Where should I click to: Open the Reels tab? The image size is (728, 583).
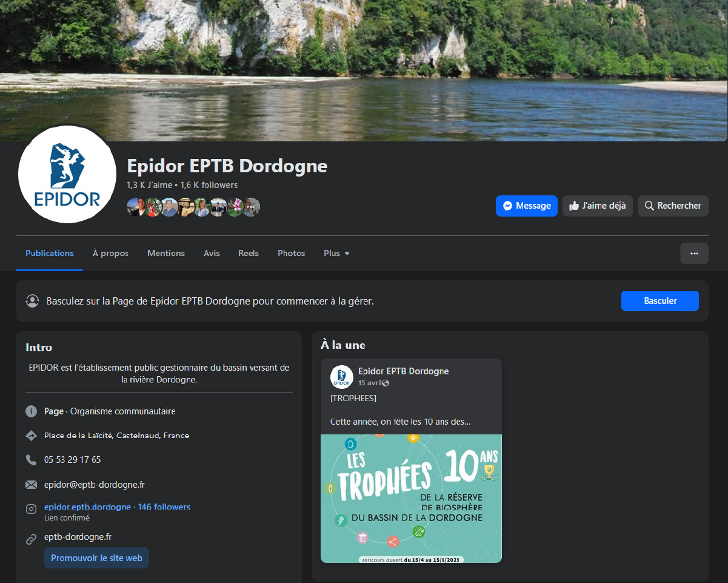click(249, 253)
